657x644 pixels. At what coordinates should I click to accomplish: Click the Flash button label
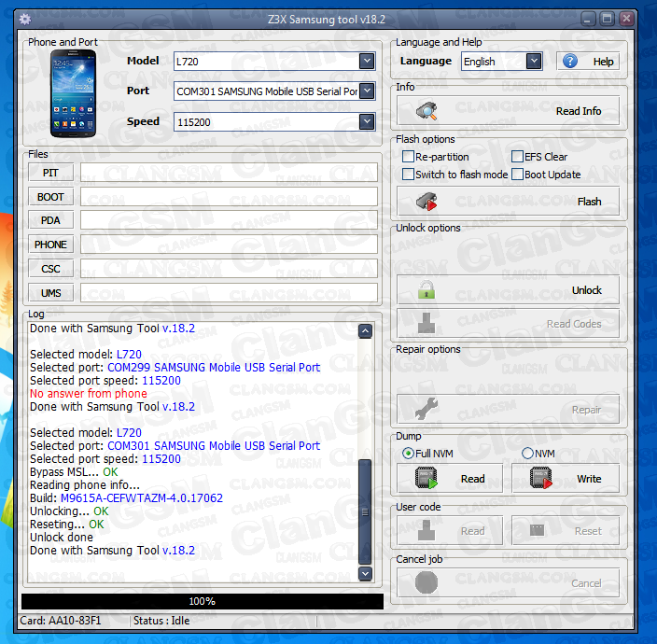point(589,202)
